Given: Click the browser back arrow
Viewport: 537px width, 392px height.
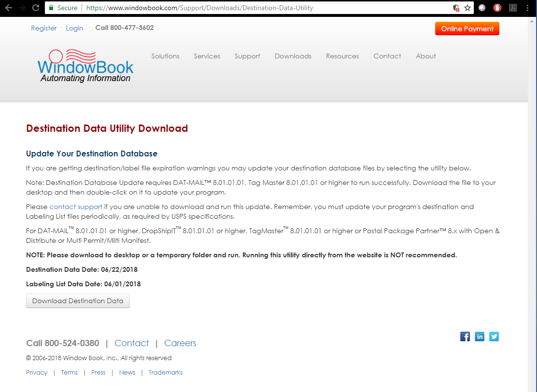Looking at the screenshot, I should tap(9, 8).
